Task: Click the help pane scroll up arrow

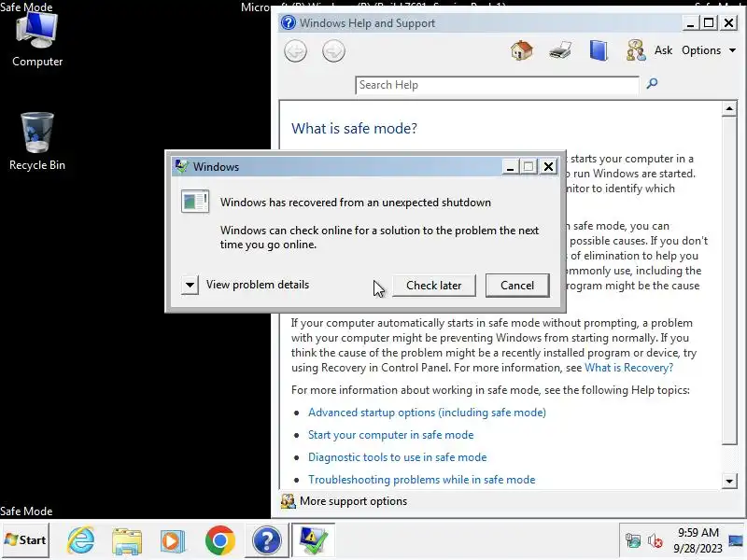Action: tap(729, 108)
